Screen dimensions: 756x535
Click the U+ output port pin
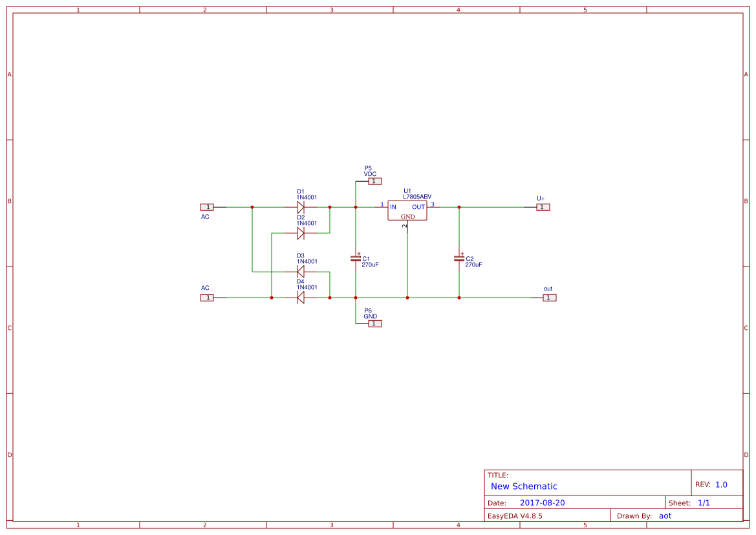pos(542,206)
